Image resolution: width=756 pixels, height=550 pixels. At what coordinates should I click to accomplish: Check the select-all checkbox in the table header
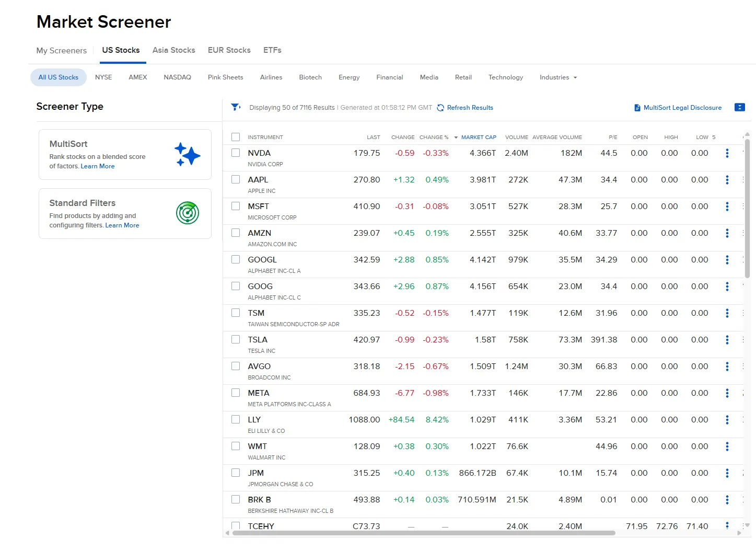(x=236, y=136)
